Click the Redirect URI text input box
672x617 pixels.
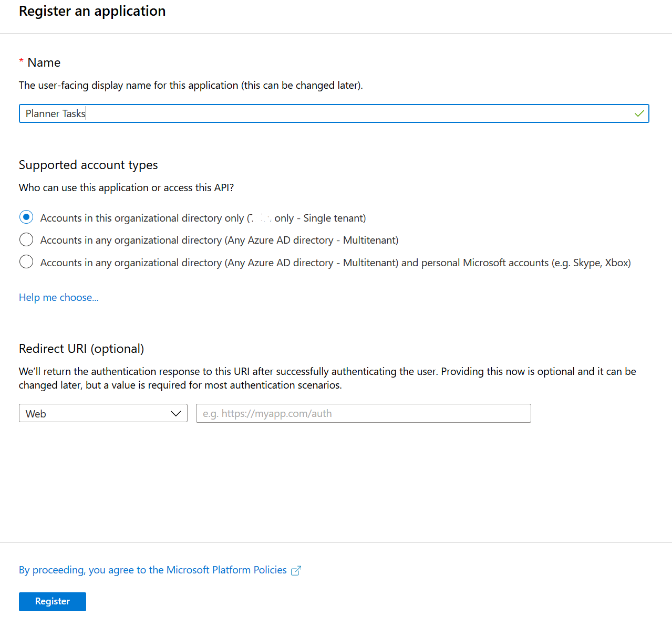(x=363, y=414)
